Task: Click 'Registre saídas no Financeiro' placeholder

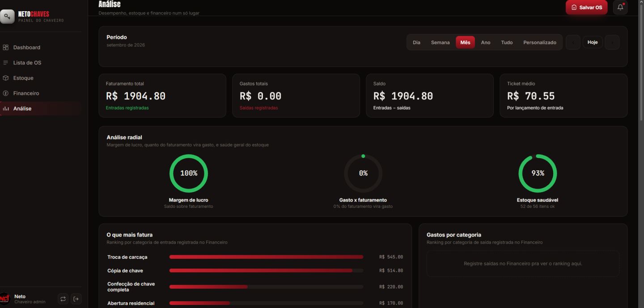Action: 523,263
